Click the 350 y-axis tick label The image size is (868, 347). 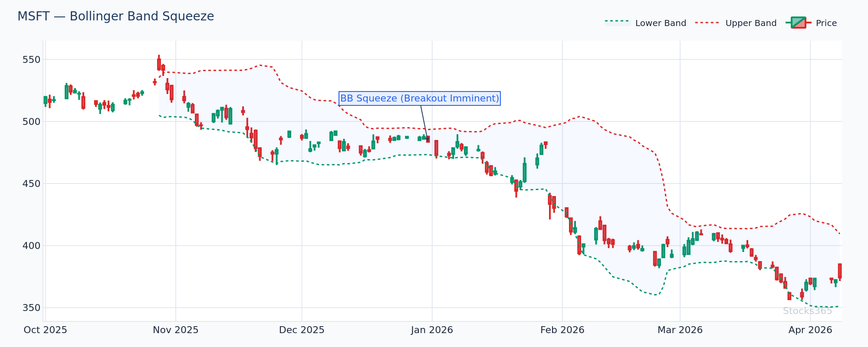click(31, 308)
